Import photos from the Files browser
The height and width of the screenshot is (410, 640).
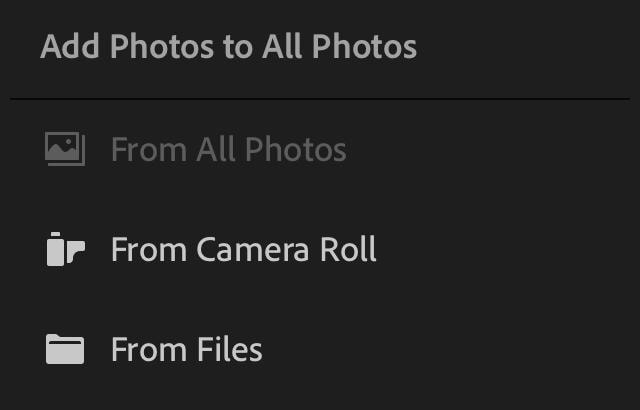tap(320, 350)
